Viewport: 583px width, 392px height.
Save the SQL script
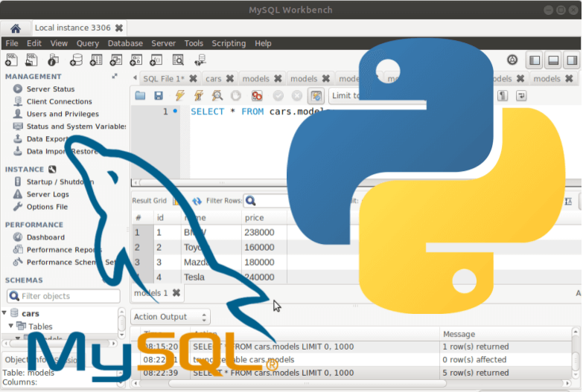click(159, 96)
